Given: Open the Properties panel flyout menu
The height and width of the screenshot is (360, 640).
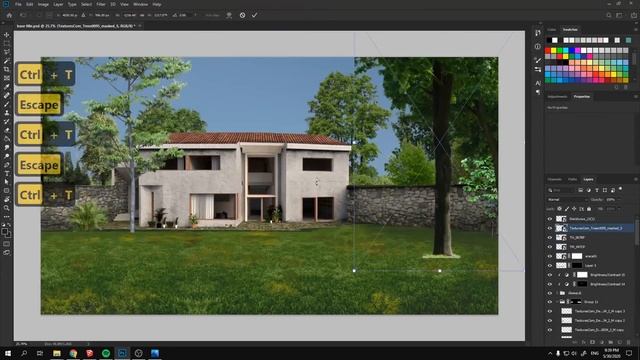Looking at the screenshot, I should (636, 97).
